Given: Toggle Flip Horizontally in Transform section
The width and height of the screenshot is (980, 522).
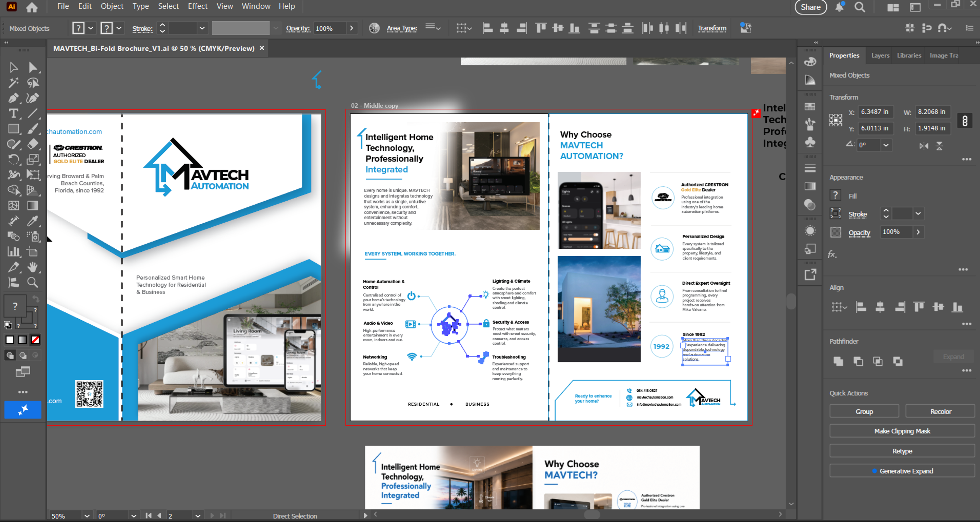Looking at the screenshot, I should (924, 146).
